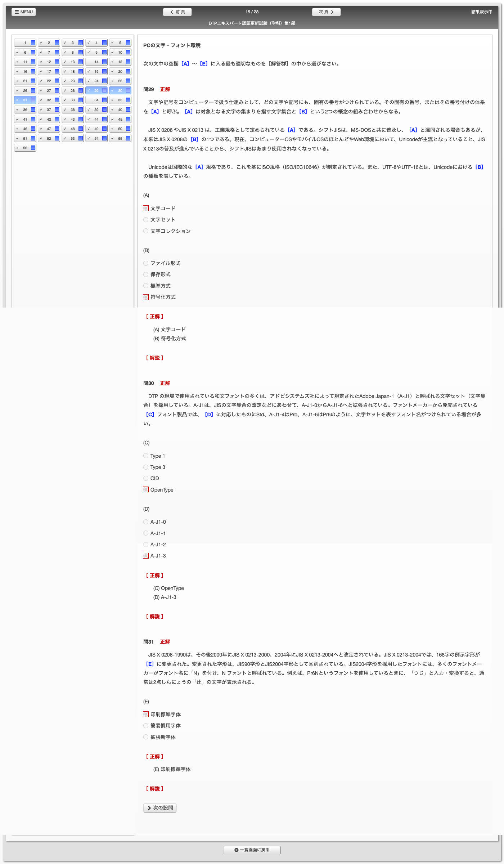Go to previous page with 前頁
This screenshot has width=504, height=864.
pyautogui.click(x=177, y=12)
